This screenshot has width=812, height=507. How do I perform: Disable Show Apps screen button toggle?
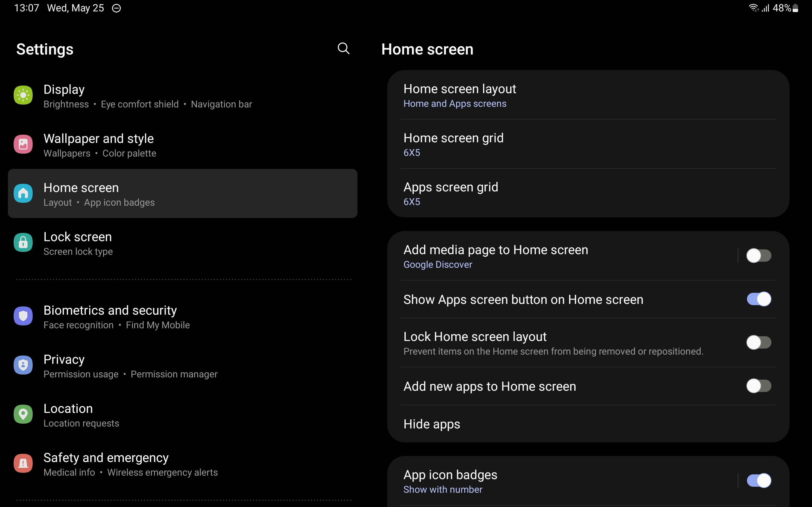(x=758, y=299)
